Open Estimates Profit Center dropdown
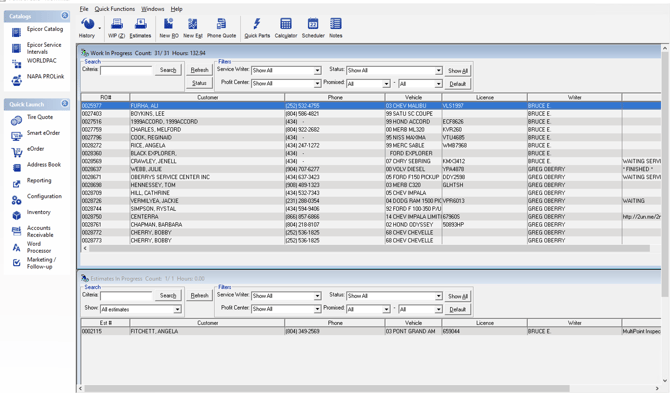This screenshot has width=670, height=393. point(317,309)
